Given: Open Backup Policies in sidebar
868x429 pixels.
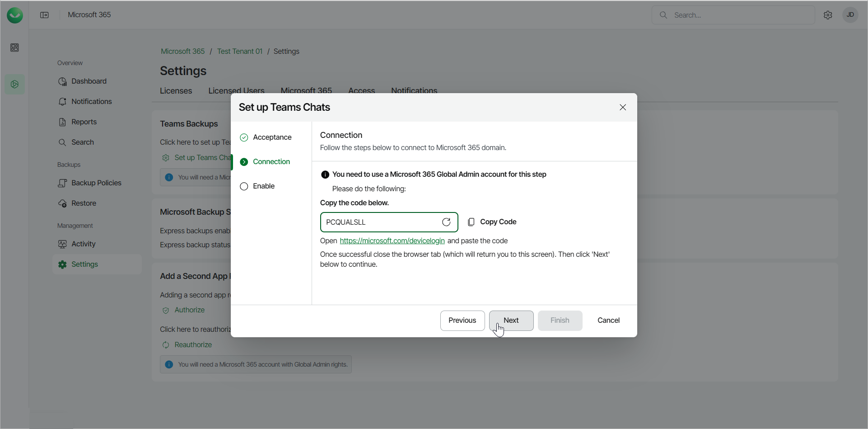Looking at the screenshot, I should 96,183.
